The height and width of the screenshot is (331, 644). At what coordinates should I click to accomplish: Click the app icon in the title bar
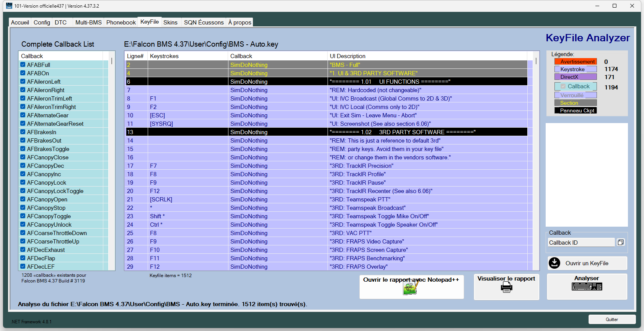click(9, 6)
